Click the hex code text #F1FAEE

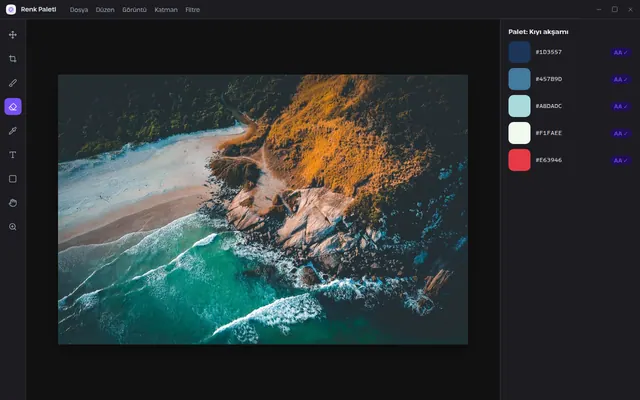549,133
